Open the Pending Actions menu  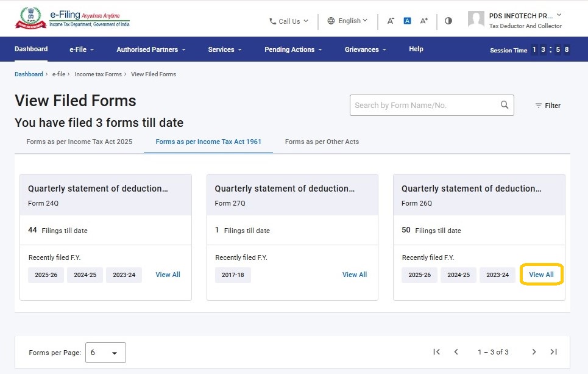pyautogui.click(x=293, y=49)
